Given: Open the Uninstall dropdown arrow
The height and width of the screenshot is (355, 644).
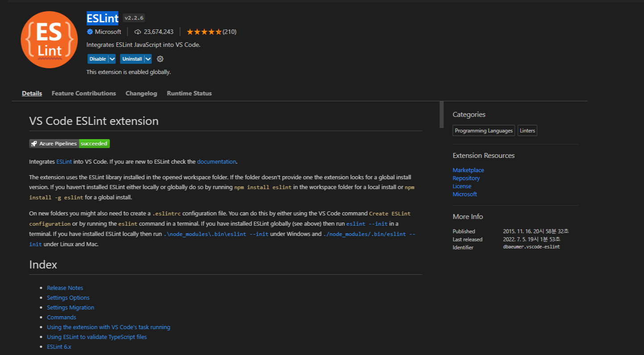Looking at the screenshot, I should click(x=148, y=59).
